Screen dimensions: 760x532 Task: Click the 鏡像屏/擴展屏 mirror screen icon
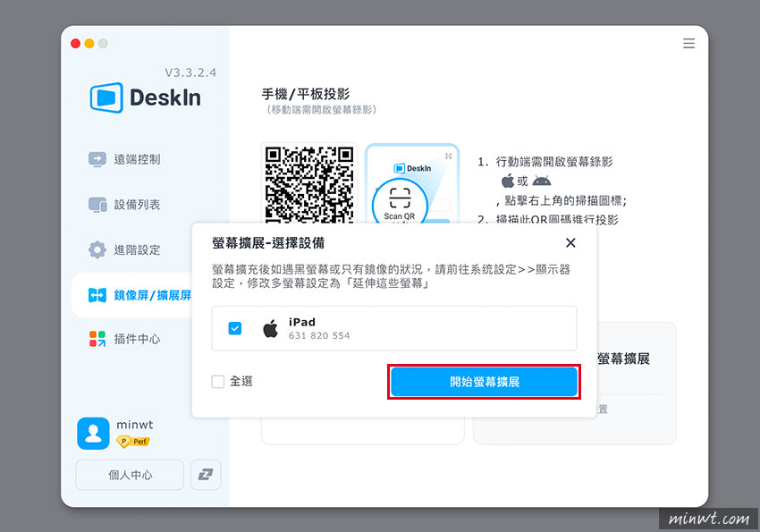click(97, 294)
